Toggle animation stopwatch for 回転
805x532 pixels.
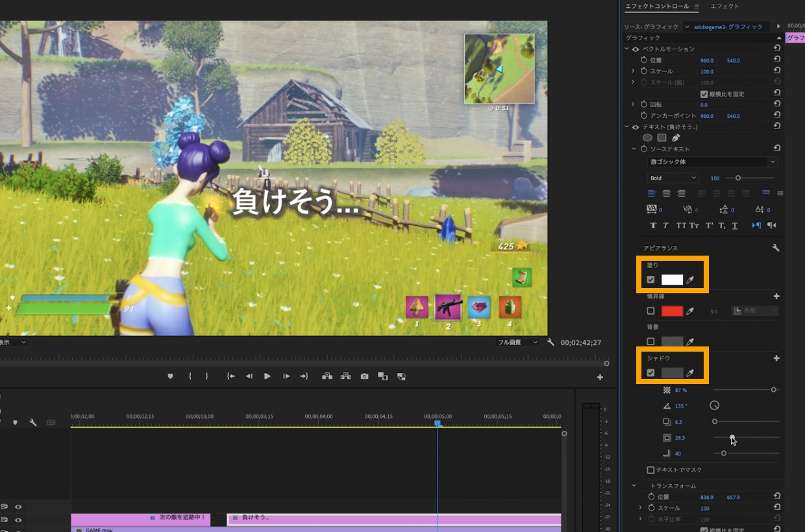point(644,104)
